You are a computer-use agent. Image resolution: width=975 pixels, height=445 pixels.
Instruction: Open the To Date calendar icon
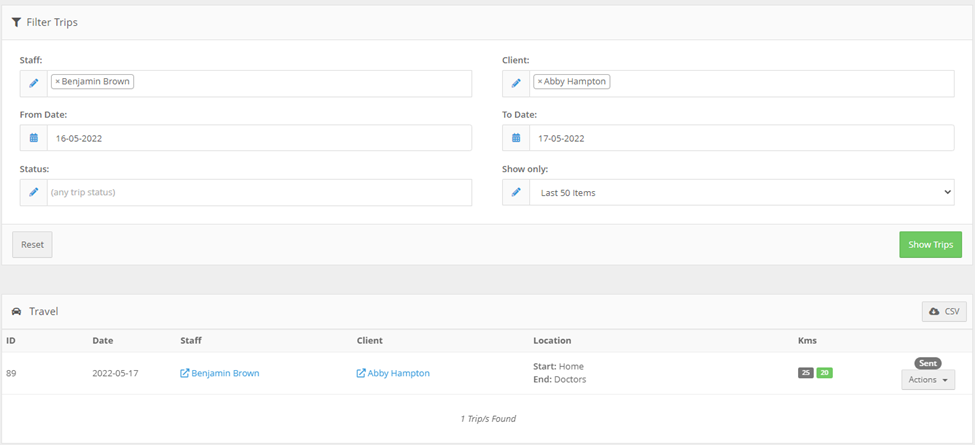click(x=516, y=138)
